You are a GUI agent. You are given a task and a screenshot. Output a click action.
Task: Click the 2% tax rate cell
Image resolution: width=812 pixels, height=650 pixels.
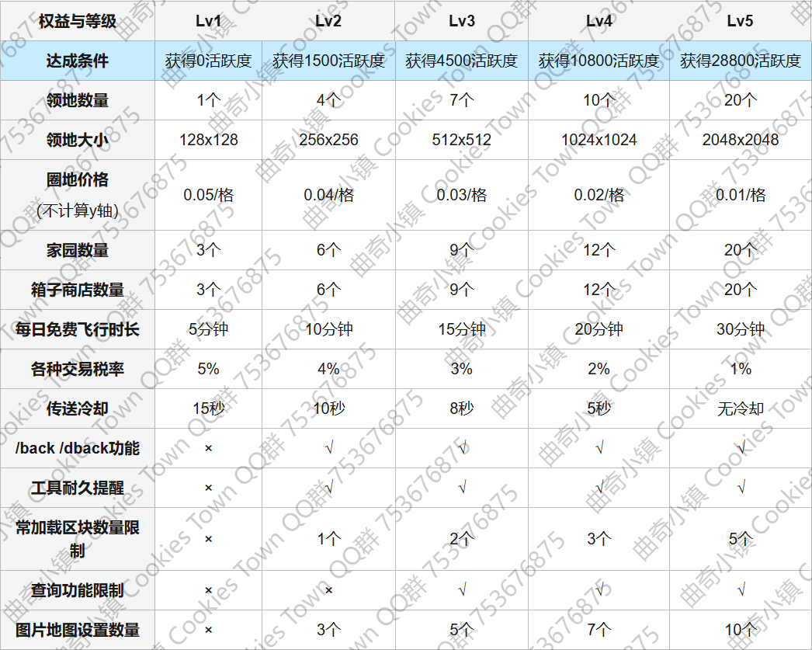tap(599, 369)
